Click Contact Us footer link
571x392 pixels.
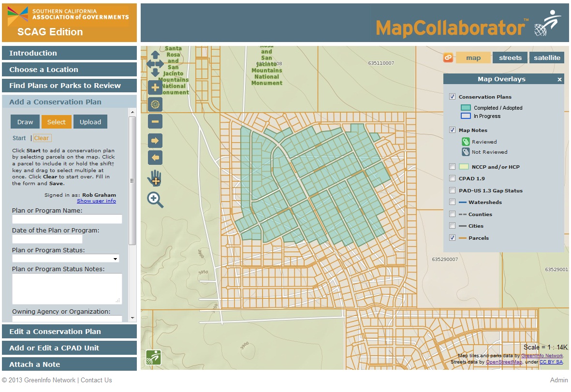pos(96,380)
